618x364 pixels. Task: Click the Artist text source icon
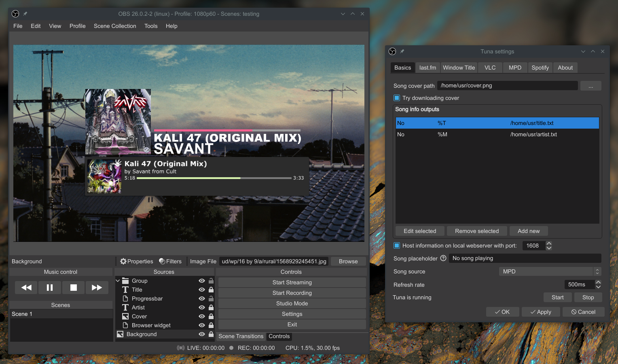(x=125, y=307)
